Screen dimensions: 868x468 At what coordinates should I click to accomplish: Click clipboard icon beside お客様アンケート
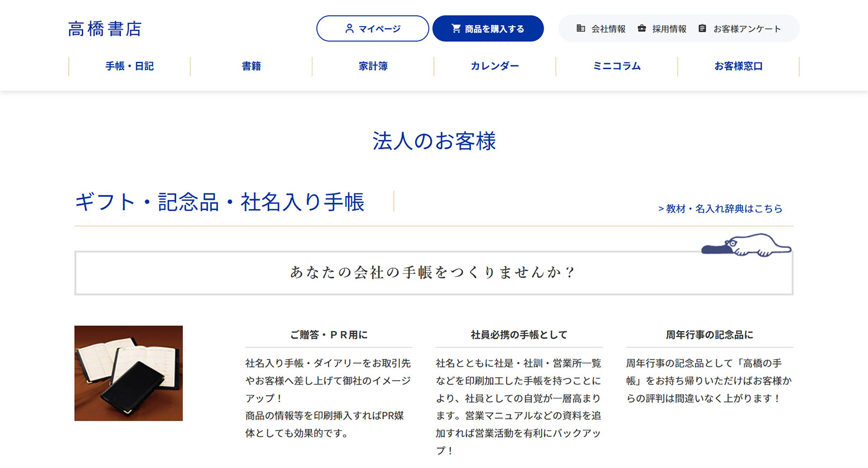pyautogui.click(x=702, y=28)
